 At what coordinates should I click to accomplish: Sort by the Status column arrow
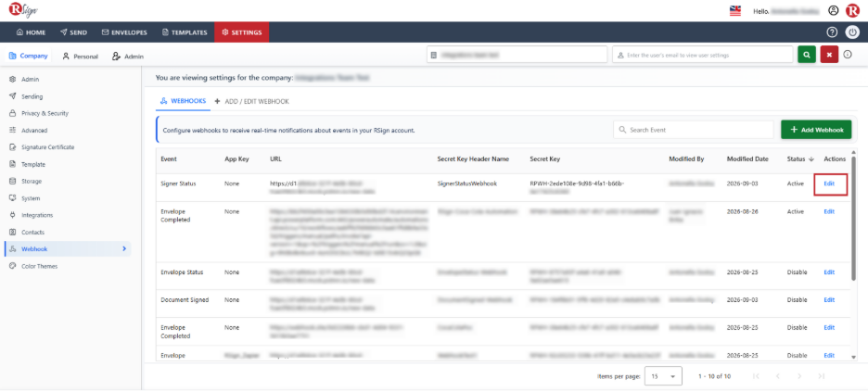pos(811,159)
